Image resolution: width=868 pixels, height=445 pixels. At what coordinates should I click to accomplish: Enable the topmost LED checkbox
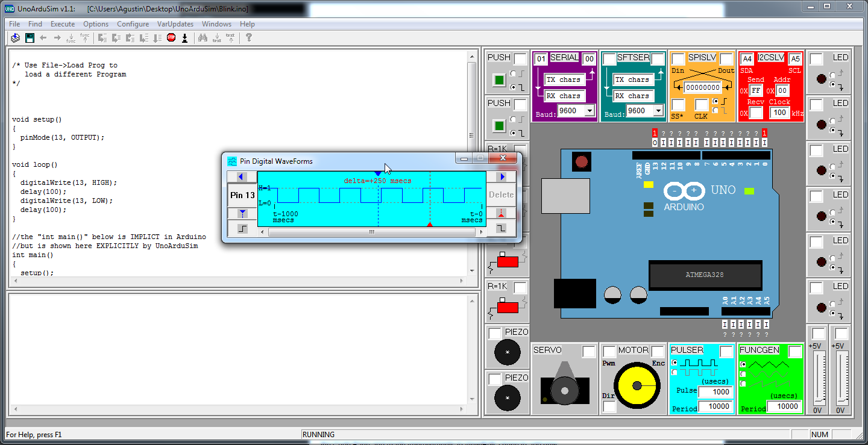[817, 58]
